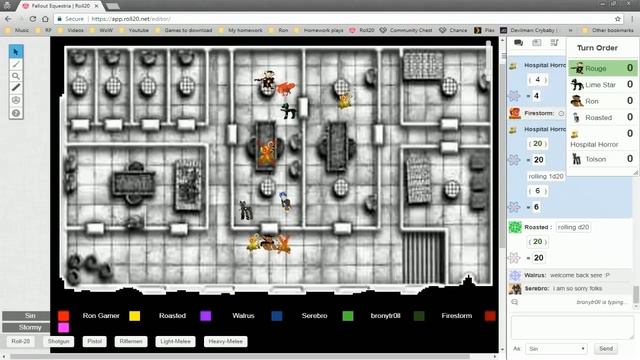This screenshot has width=640, height=360.
Task: Expand the bookmarks overflow chevron
Action: click(570, 30)
